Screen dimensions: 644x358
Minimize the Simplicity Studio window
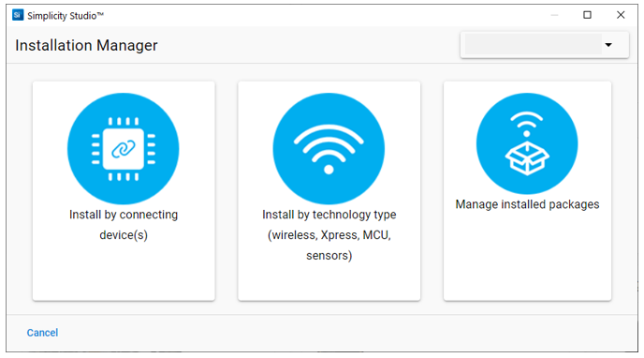[x=554, y=15]
